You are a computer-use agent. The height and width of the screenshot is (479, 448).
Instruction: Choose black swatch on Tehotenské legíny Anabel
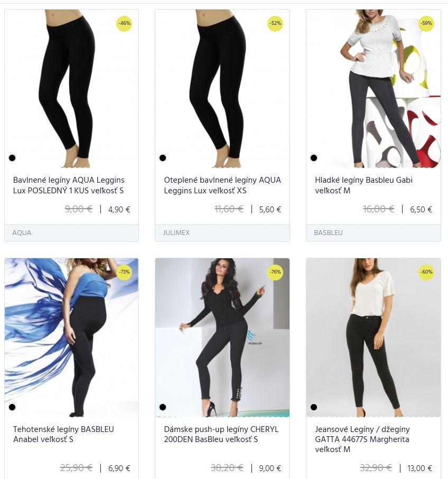pos(12,407)
